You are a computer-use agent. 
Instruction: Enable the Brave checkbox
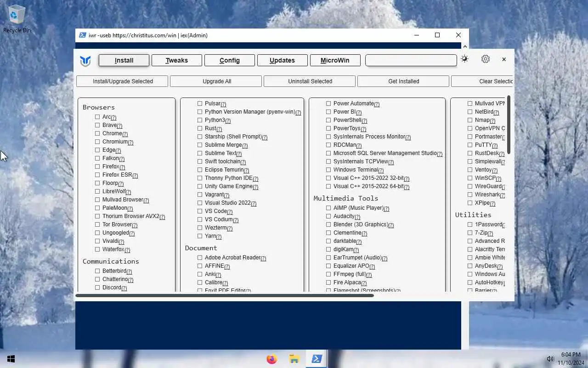click(x=97, y=125)
